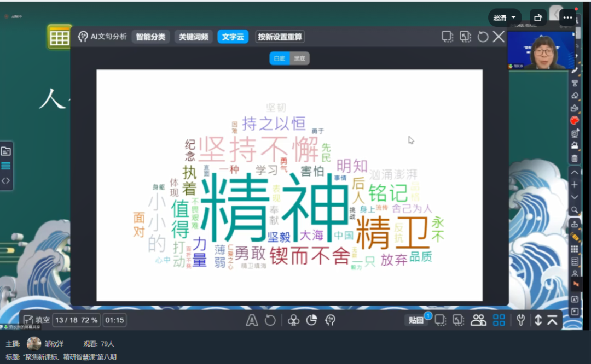The image size is (591, 364).
Task: Click the trash delete icon
Action: pos(575,158)
